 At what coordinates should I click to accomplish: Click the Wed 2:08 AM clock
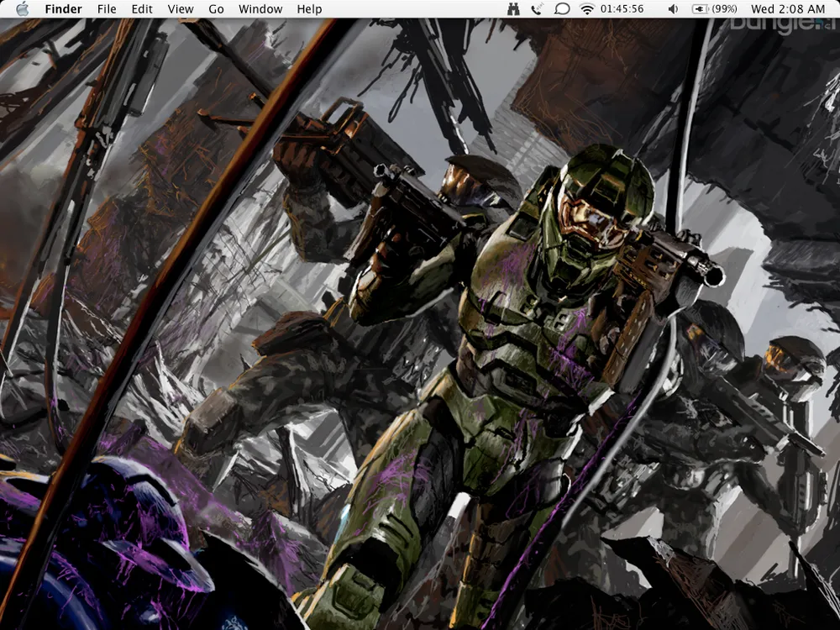click(x=787, y=9)
